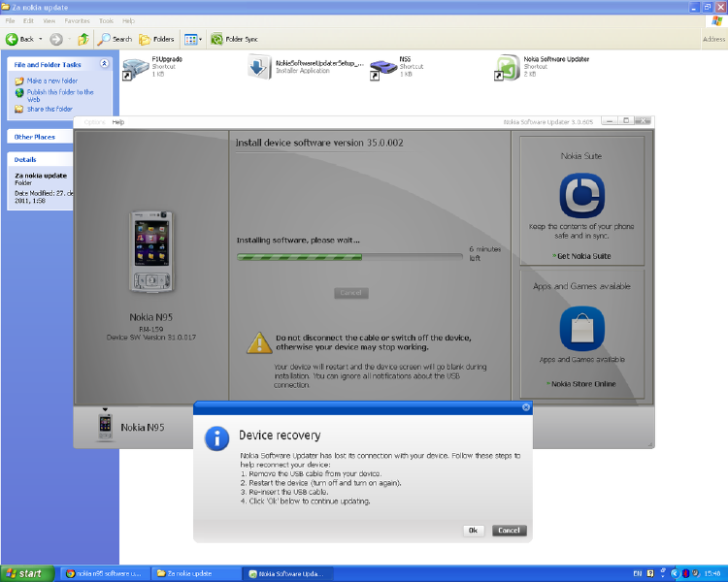The image size is (728, 582).
Task: Click the 15:40 system clock
Action: 712,573
